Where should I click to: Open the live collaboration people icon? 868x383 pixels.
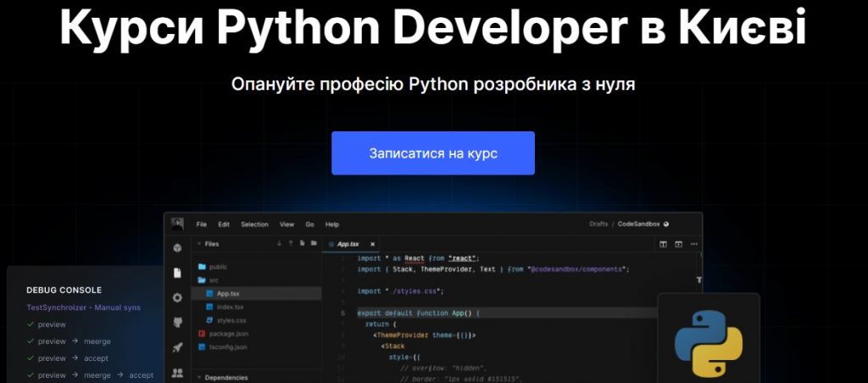(x=177, y=373)
